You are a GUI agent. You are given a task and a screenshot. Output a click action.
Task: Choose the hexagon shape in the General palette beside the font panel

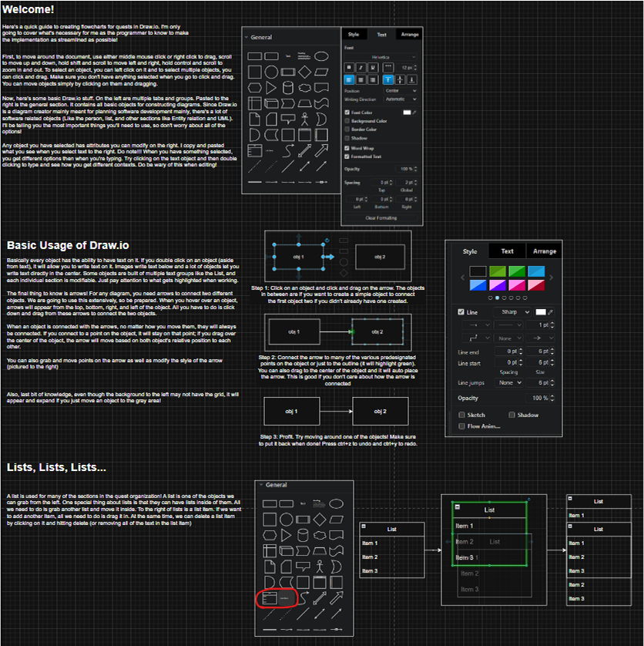click(x=254, y=87)
